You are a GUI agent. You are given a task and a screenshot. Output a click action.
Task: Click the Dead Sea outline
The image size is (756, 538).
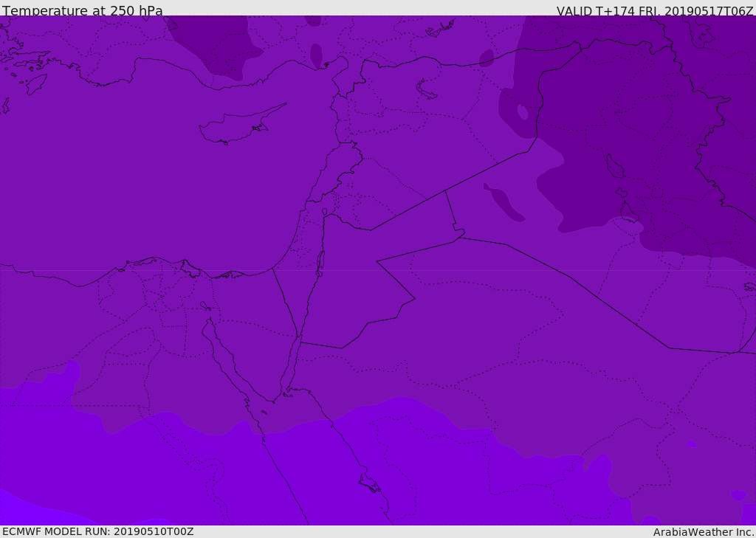320,261
